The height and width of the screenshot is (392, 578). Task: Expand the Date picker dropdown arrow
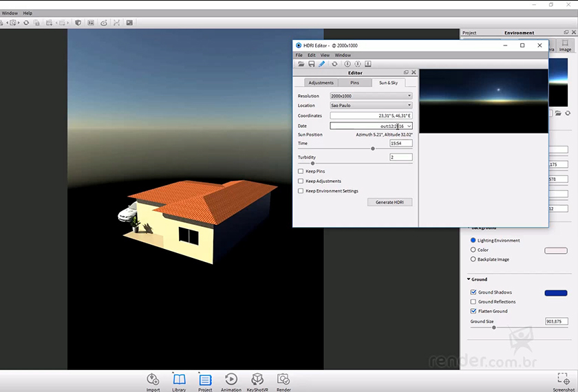coord(409,127)
